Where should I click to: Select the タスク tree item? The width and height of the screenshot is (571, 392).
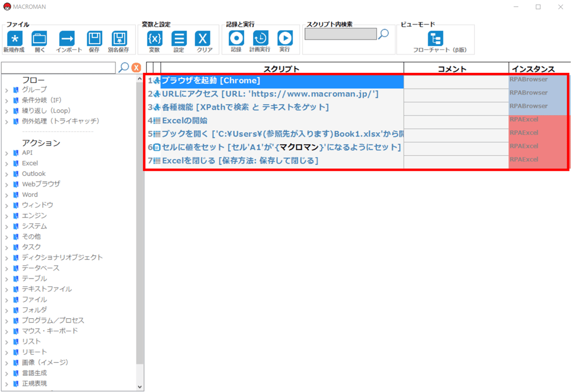pyautogui.click(x=31, y=247)
